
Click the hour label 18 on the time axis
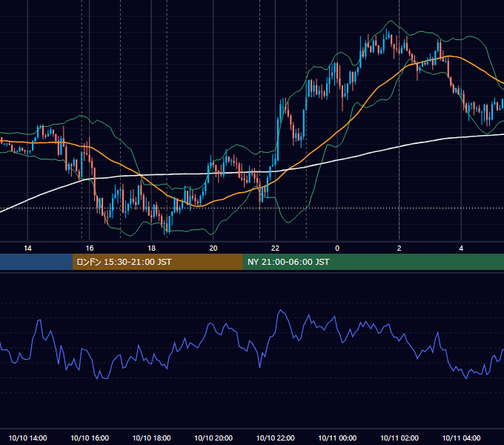click(x=151, y=248)
